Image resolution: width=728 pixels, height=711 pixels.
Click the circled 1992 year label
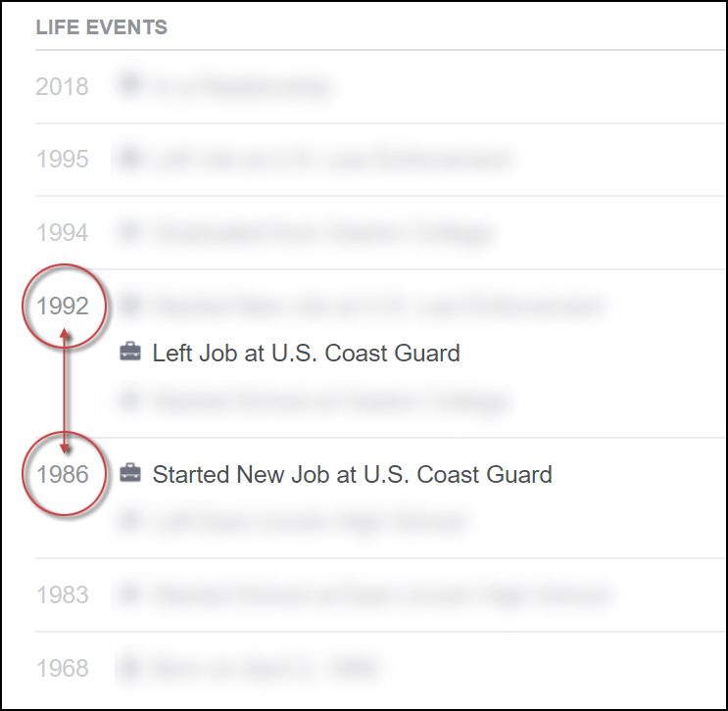pos(63,306)
